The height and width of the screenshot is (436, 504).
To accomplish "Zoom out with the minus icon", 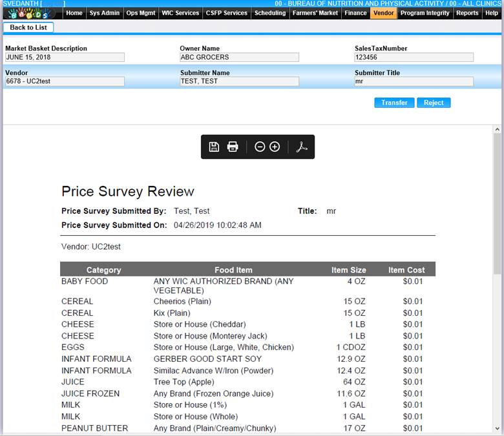I will pyautogui.click(x=260, y=147).
